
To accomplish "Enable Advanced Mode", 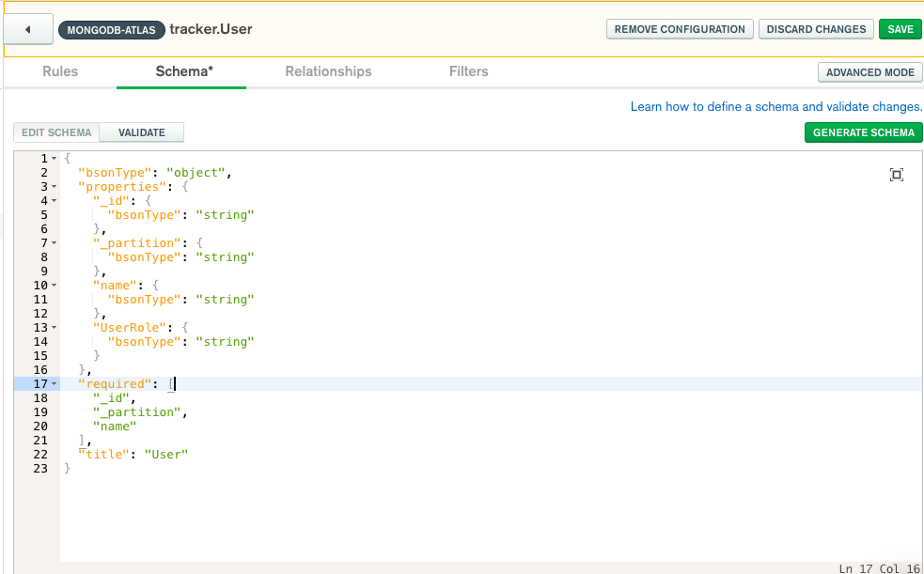I will pos(869,72).
